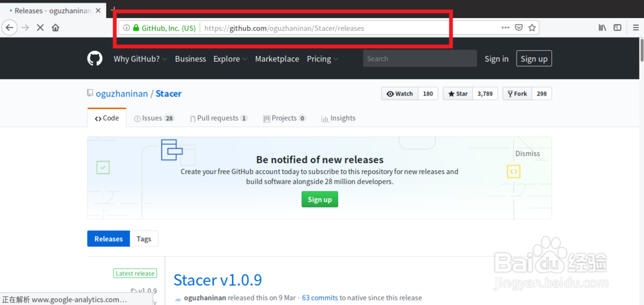Open the 3,789 stargazers count

[485, 93]
